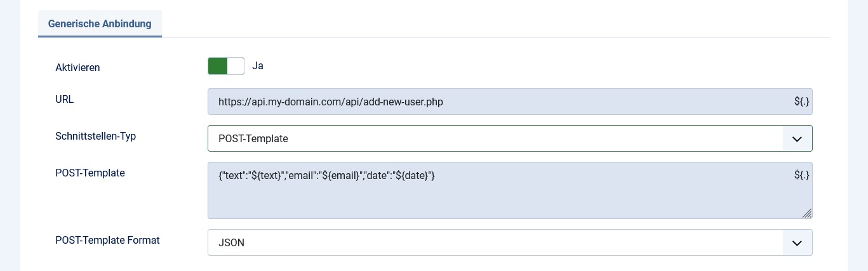Click the chevron arrow of POST-Template Format select
868x271 pixels.
tap(798, 242)
